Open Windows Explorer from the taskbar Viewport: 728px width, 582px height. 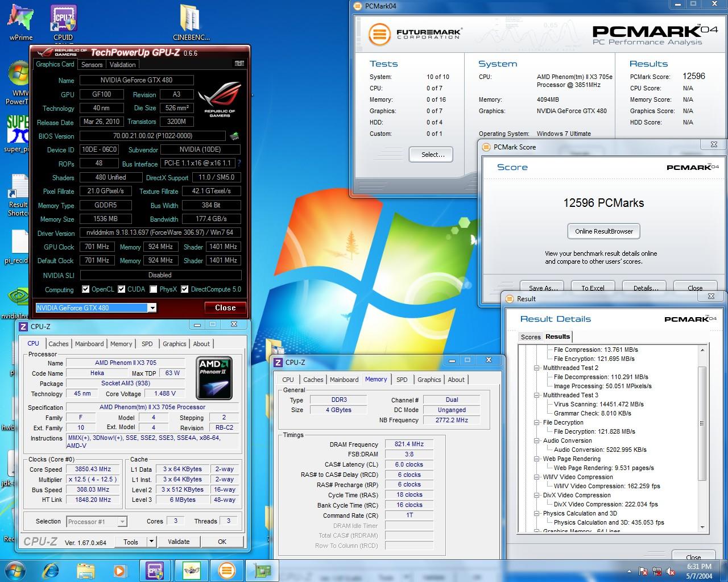point(85,570)
